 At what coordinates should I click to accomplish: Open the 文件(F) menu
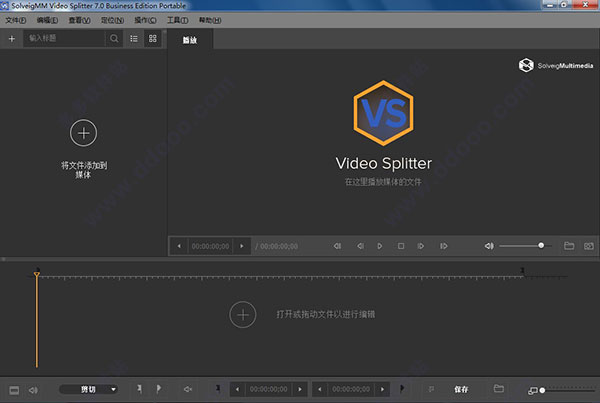point(16,20)
